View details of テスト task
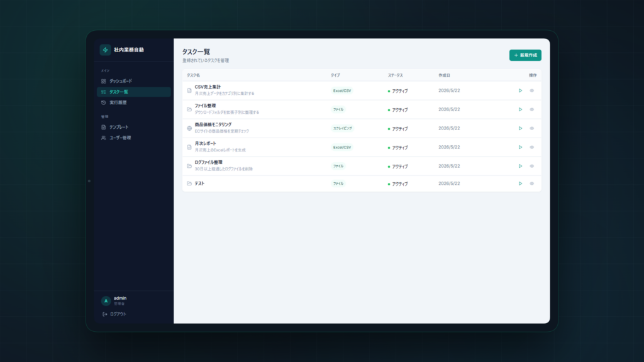This screenshot has height=362, width=644. (x=532, y=184)
